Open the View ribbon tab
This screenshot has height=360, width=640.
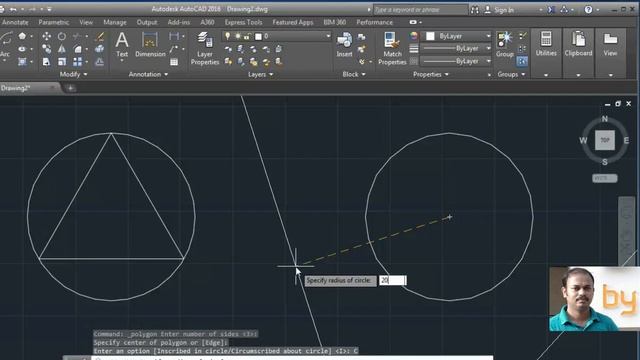86,22
